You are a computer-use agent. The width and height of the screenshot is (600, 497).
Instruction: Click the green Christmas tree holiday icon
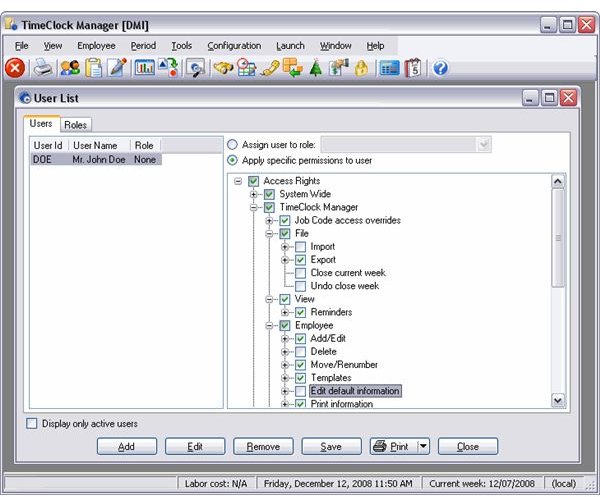[x=316, y=68]
